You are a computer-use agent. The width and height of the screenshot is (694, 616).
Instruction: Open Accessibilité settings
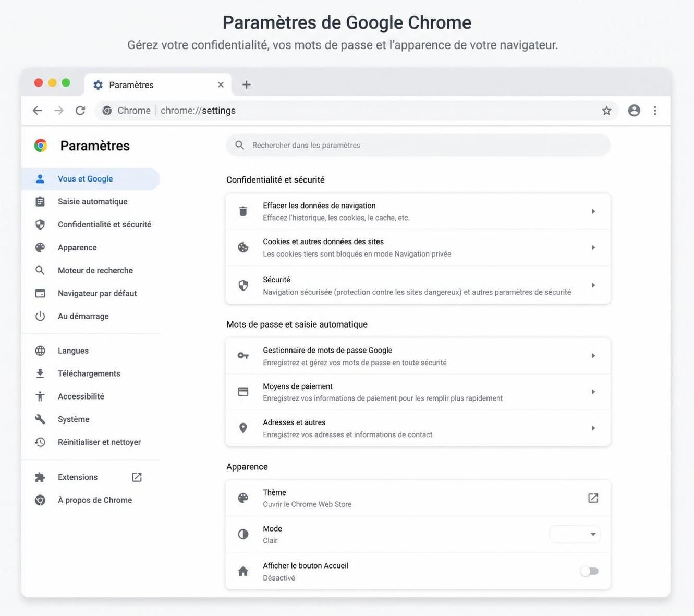pos(90,397)
